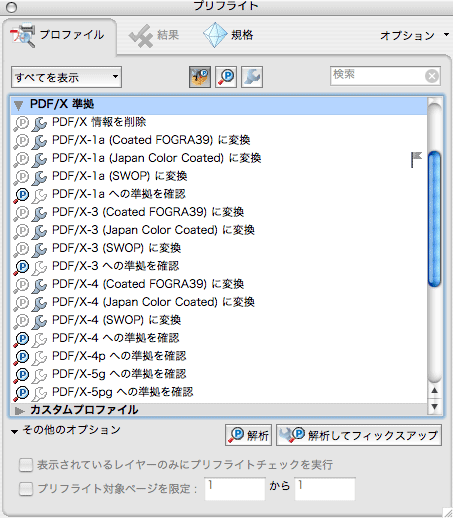Click magnifier icon of PDF/X-4 (Coated FOGRA39) row
Viewport: 453px width, 518px height.
coord(21,285)
